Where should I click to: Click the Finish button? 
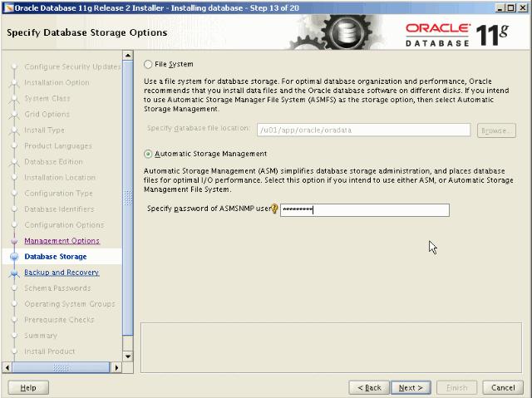pyautogui.click(x=456, y=388)
